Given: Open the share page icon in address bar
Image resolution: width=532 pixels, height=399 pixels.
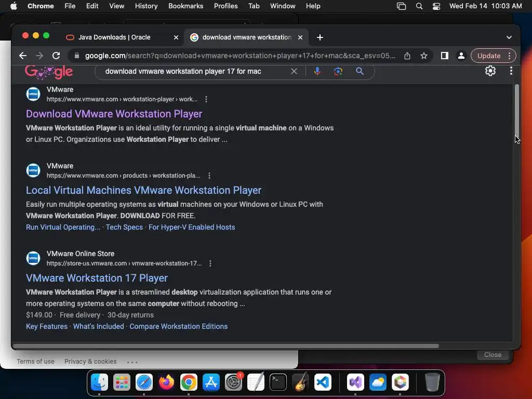Looking at the screenshot, I should 407,56.
